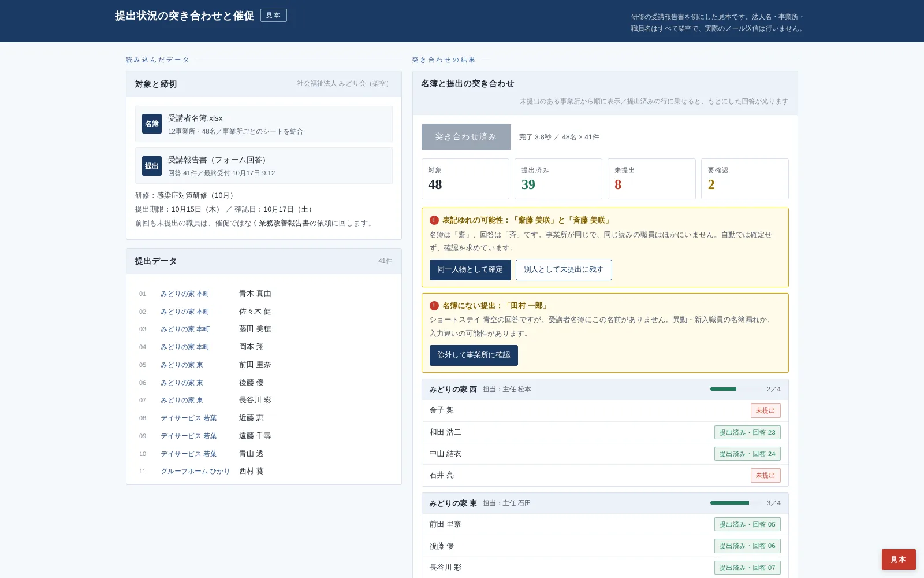Click the 見本 badge next to the title

click(273, 16)
